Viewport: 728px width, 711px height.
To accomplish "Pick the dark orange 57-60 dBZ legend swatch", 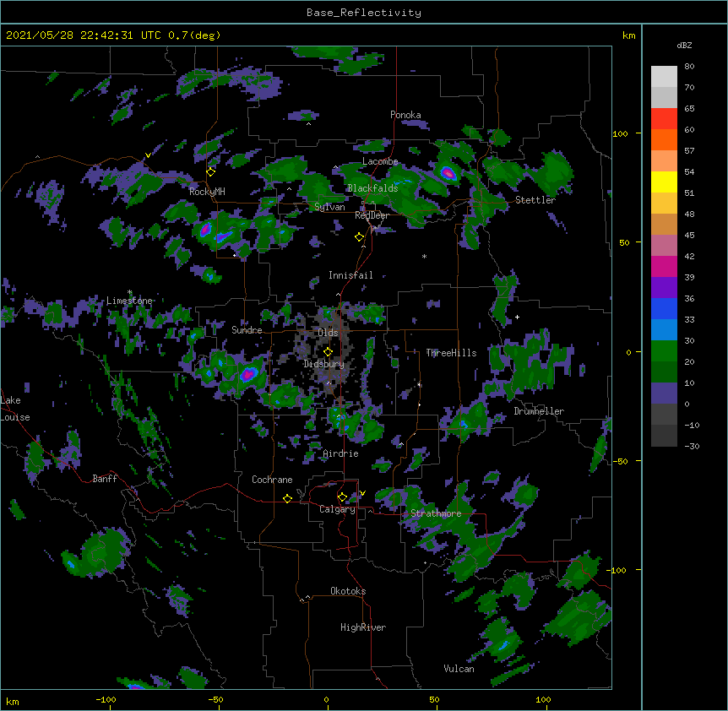I will pyautogui.click(x=664, y=139).
